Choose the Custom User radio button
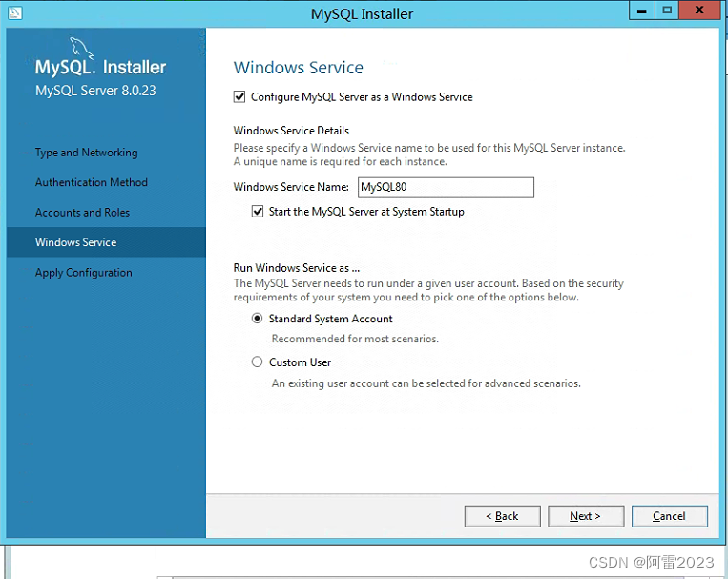Screen dimensions: 728x579 (257, 362)
